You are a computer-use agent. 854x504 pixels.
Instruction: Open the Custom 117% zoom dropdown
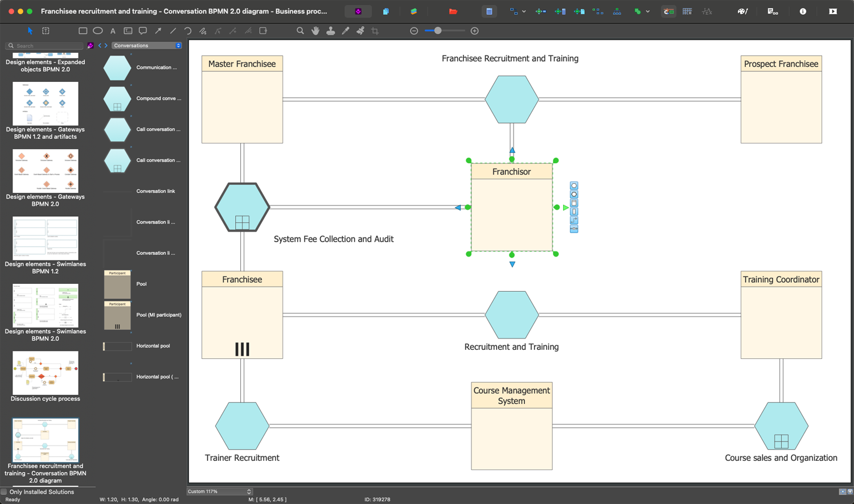point(219,491)
